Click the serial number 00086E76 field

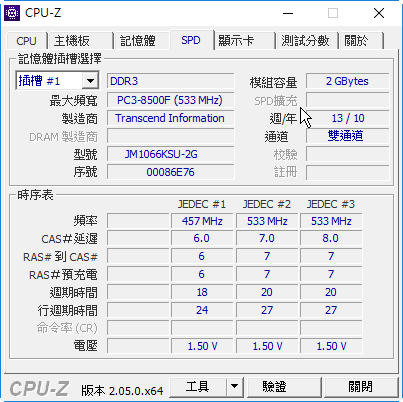(170, 172)
